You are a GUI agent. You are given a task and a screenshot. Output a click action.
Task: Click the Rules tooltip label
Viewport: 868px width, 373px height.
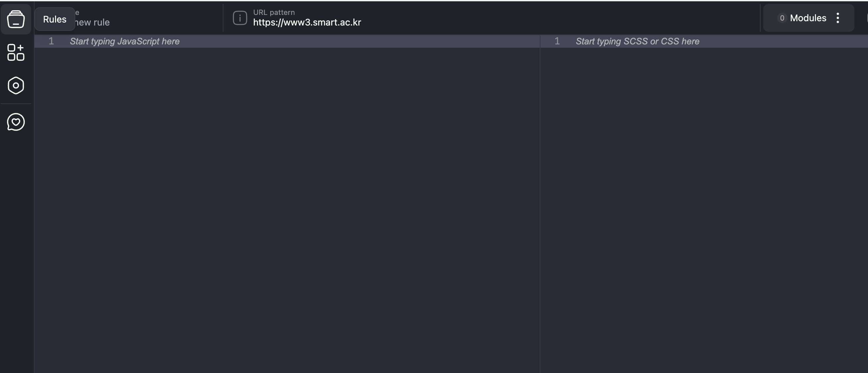tap(55, 19)
